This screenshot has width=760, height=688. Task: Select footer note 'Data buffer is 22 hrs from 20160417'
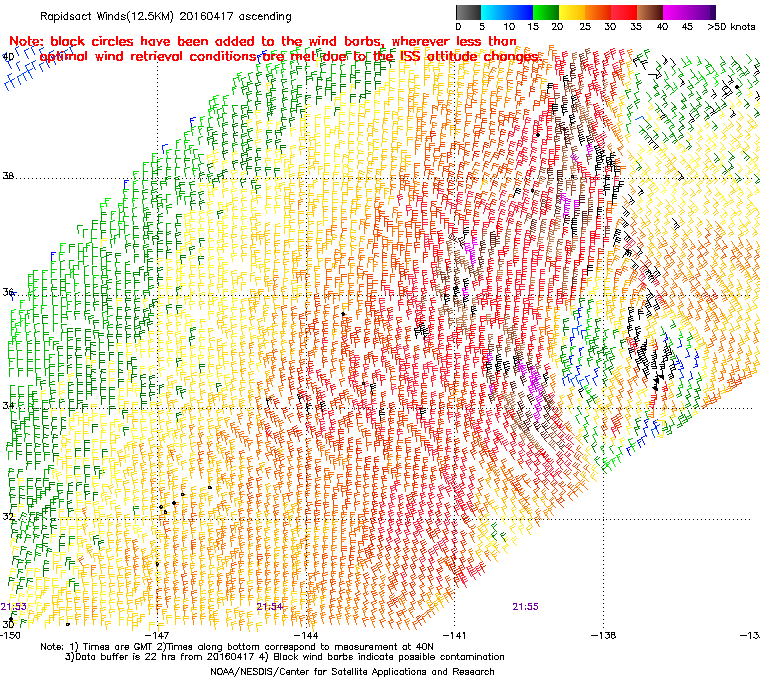(x=164, y=657)
